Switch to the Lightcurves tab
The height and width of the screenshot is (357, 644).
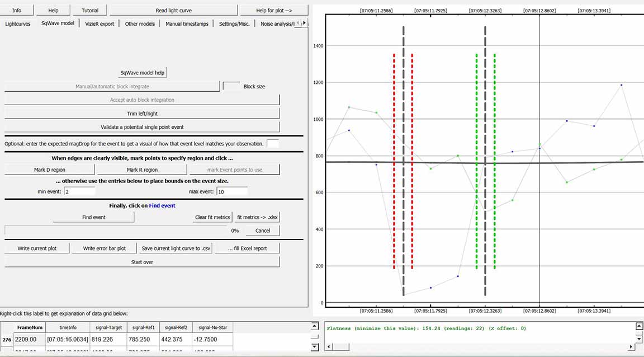(x=18, y=24)
